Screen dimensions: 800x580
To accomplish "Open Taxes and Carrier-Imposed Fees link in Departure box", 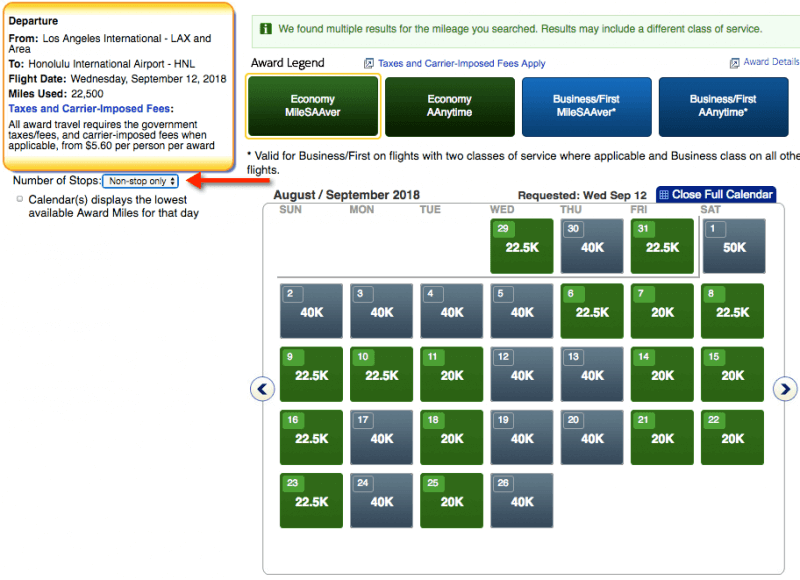I will click(x=89, y=109).
